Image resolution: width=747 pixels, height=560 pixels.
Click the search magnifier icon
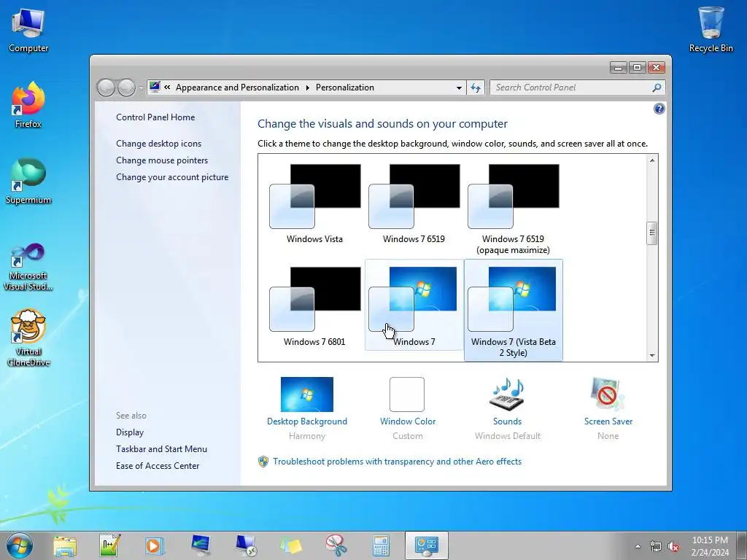tap(657, 87)
